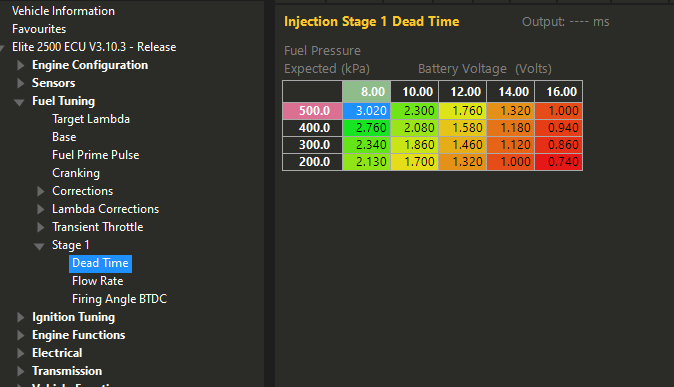674x387 pixels.
Task: Expand the Ignition Tuning node
Action: point(20,317)
